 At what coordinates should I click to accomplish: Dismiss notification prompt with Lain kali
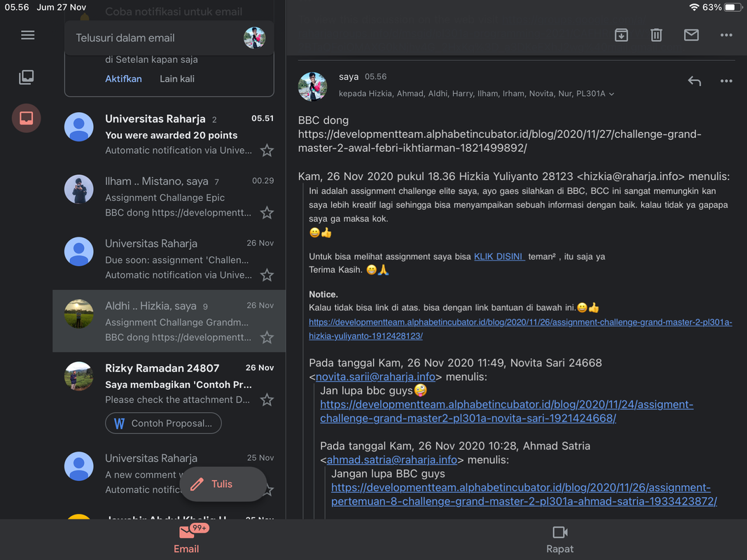176,79
